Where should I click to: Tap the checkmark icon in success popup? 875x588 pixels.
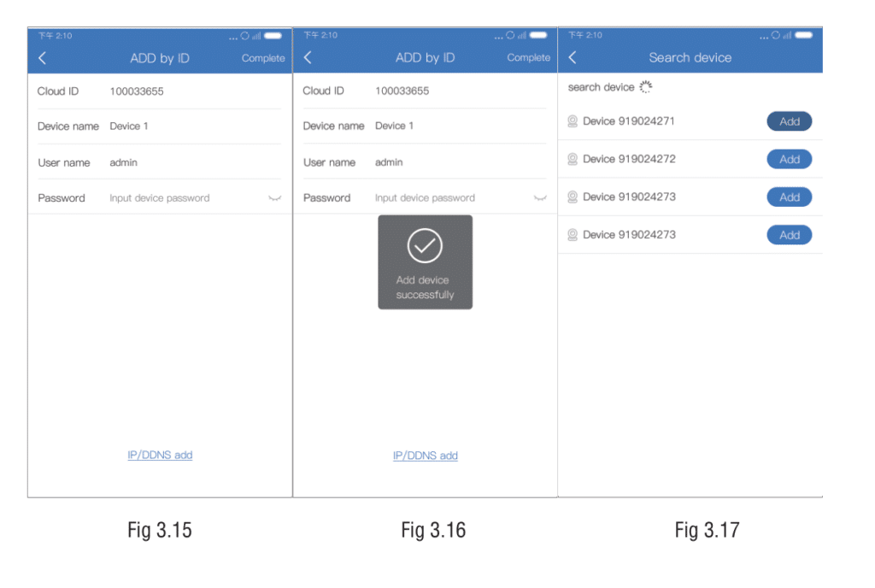425,246
